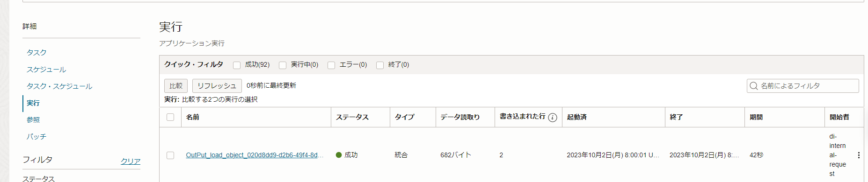The image size is (868, 182).
Task: Open タスク in the details sidebar
Action: [x=36, y=52]
